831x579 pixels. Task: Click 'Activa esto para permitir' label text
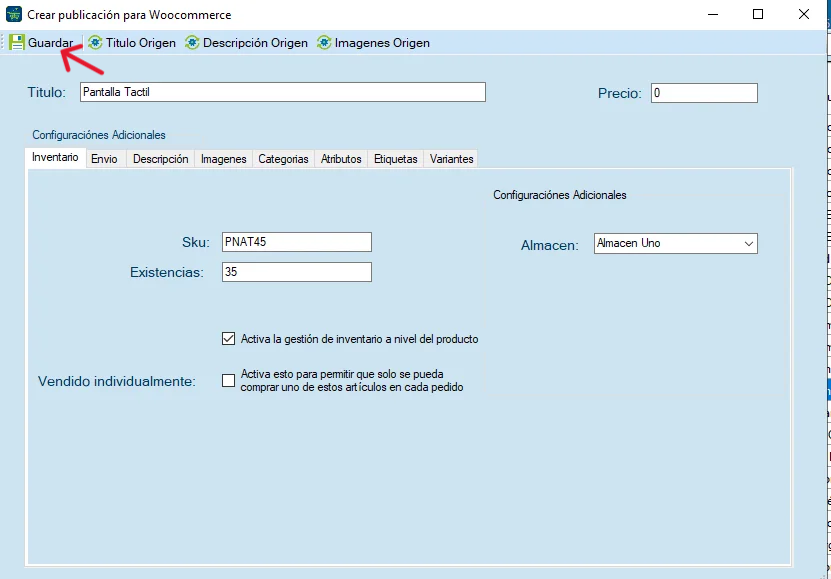pos(352,381)
